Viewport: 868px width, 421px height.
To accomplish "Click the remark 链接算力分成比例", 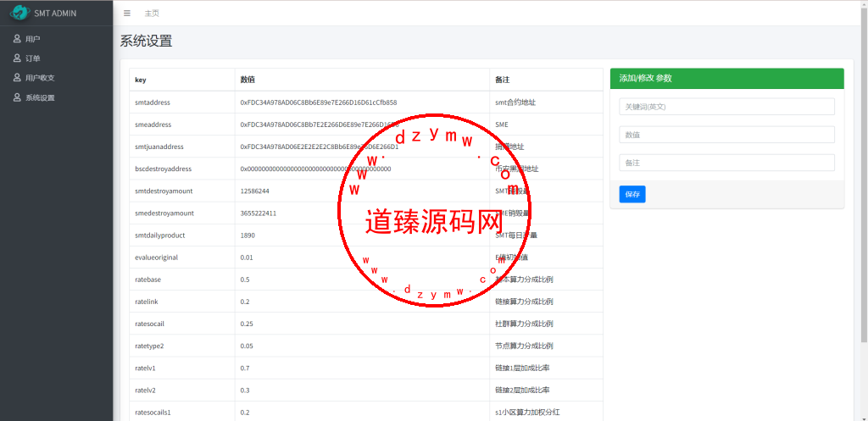I will (x=524, y=302).
